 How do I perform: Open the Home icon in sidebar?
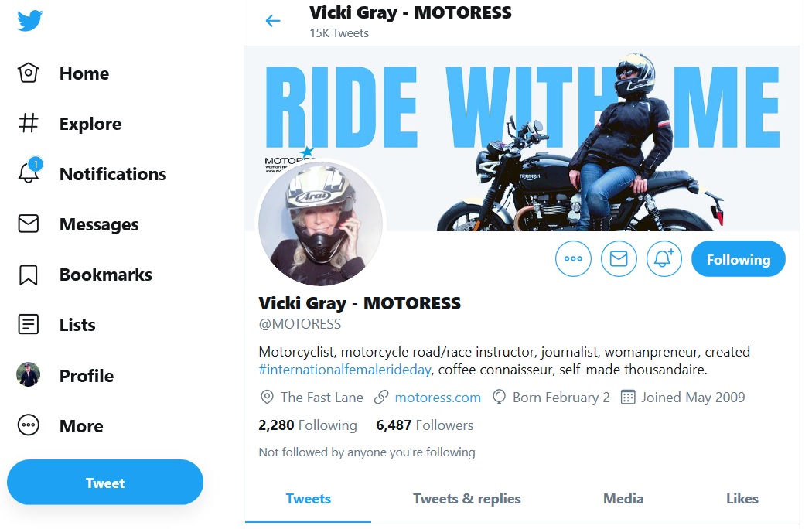coord(29,73)
